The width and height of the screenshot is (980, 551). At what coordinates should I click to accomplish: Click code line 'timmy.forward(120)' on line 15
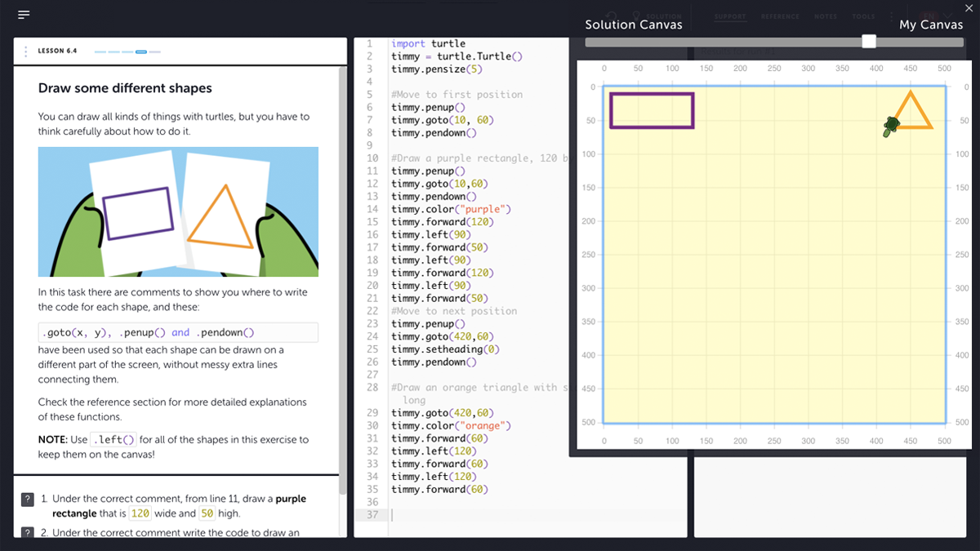442,222
